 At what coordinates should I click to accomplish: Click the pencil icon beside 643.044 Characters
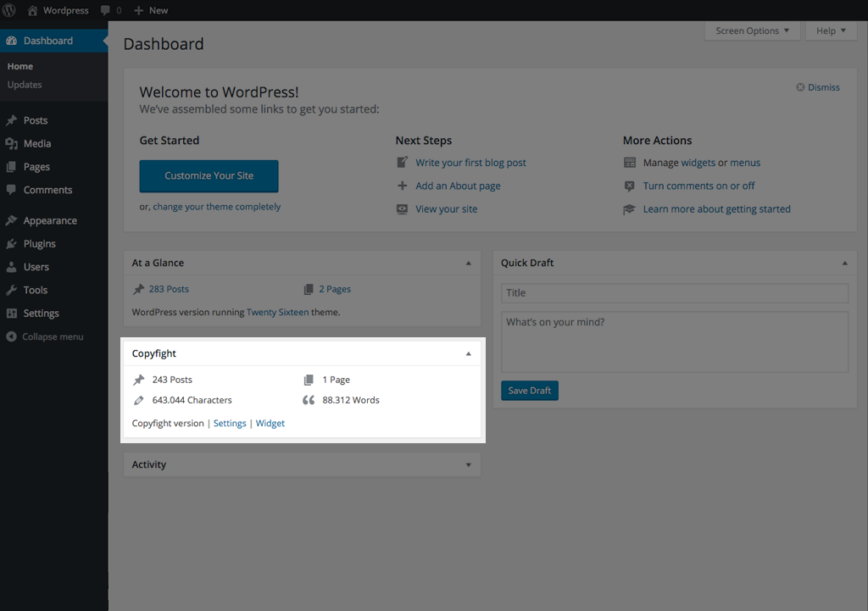click(x=139, y=400)
